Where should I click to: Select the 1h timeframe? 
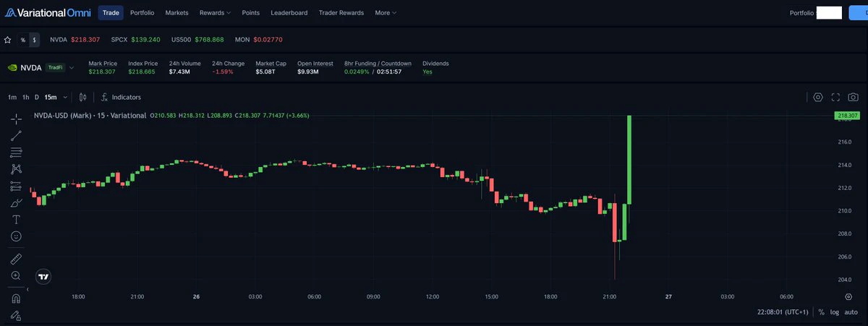(x=26, y=97)
